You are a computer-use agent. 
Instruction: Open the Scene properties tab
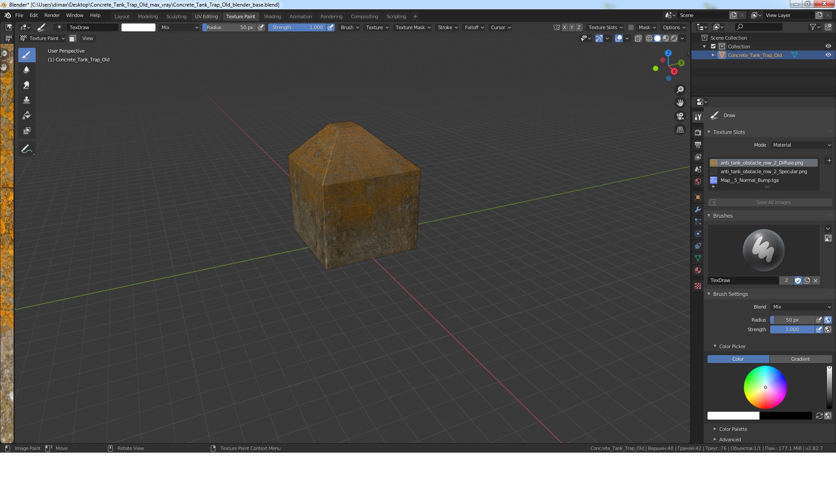click(698, 169)
